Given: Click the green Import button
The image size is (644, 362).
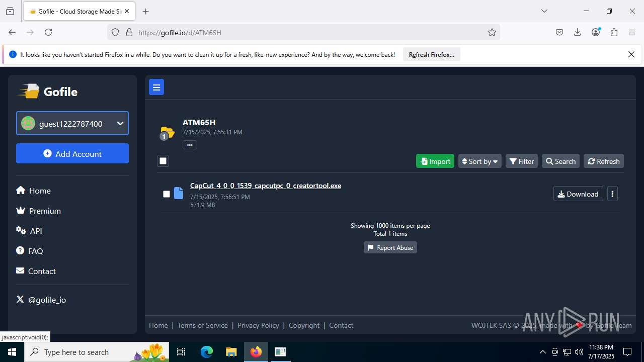Looking at the screenshot, I should (435, 161).
